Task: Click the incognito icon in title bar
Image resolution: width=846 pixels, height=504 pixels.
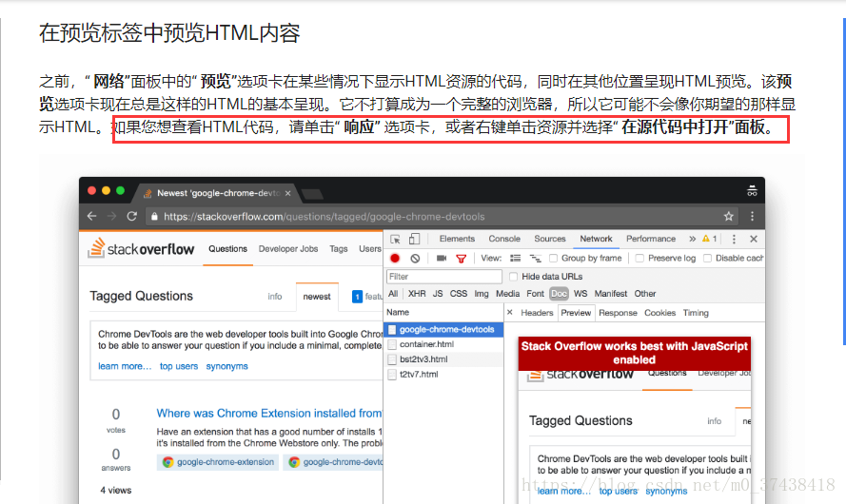Action: (752, 191)
